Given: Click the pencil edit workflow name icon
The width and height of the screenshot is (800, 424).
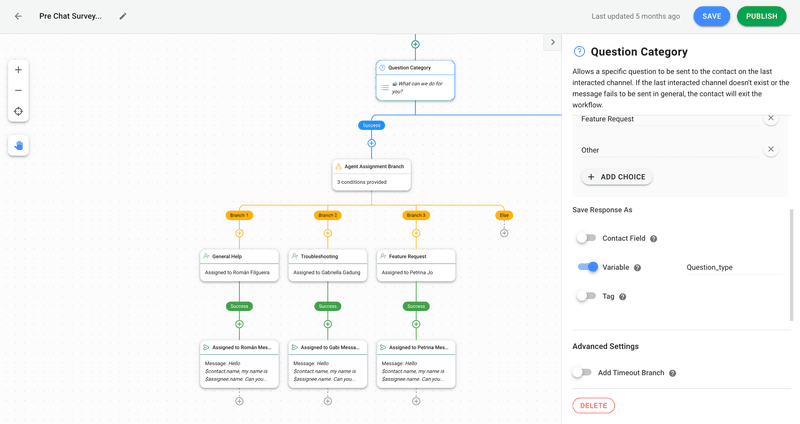Looking at the screenshot, I should coord(123,16).
